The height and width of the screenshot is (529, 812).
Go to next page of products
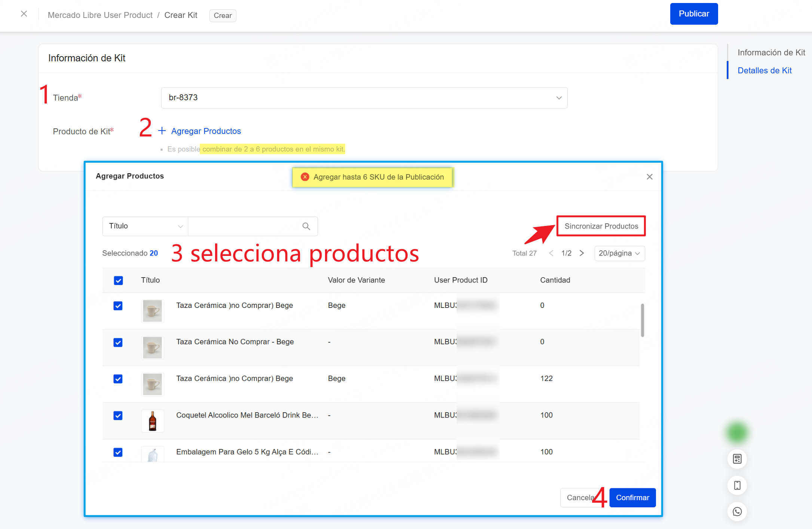click(582, 253)
